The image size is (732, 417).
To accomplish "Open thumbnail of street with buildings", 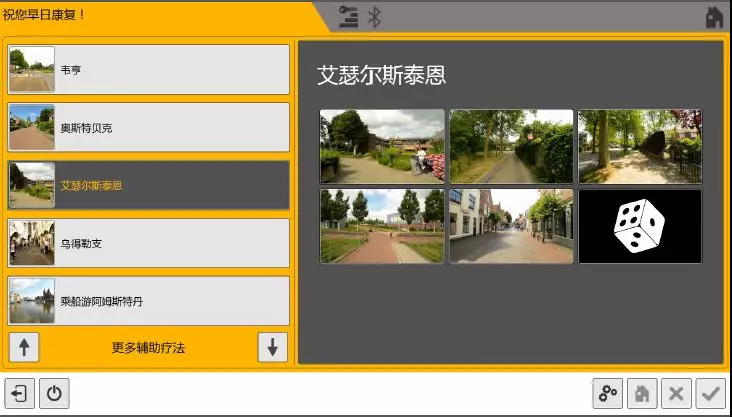I will click(x=511, y=226).
